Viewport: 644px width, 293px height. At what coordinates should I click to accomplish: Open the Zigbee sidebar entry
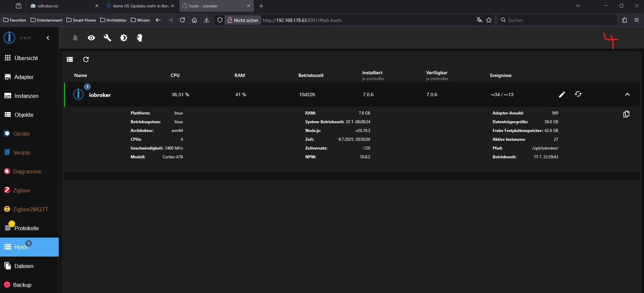click(x=29, y=190)
